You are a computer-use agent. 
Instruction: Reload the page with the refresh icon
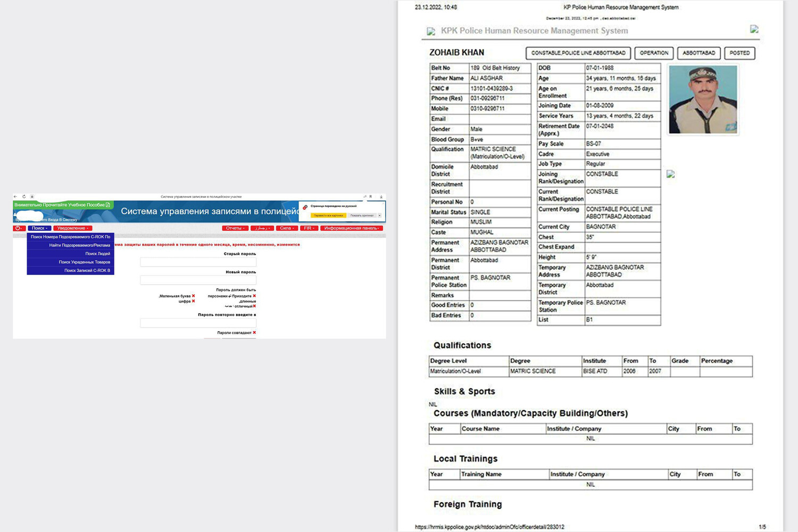pos(24,197)
